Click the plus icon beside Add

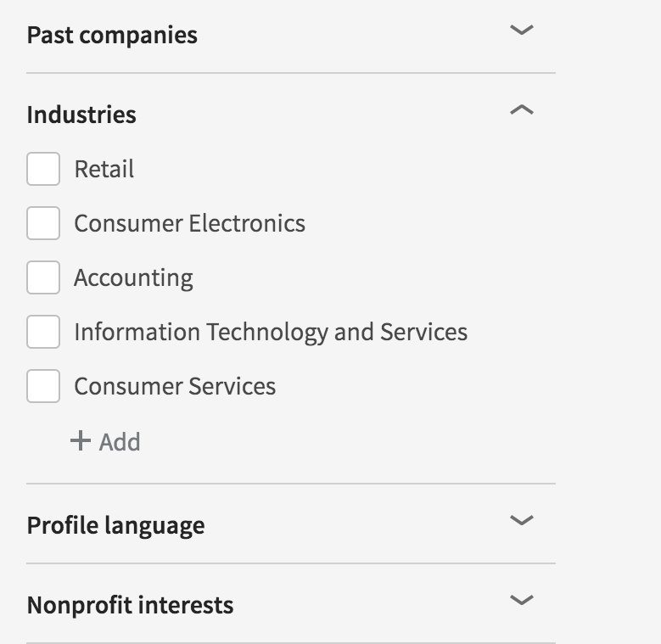[x=81, y=441]
